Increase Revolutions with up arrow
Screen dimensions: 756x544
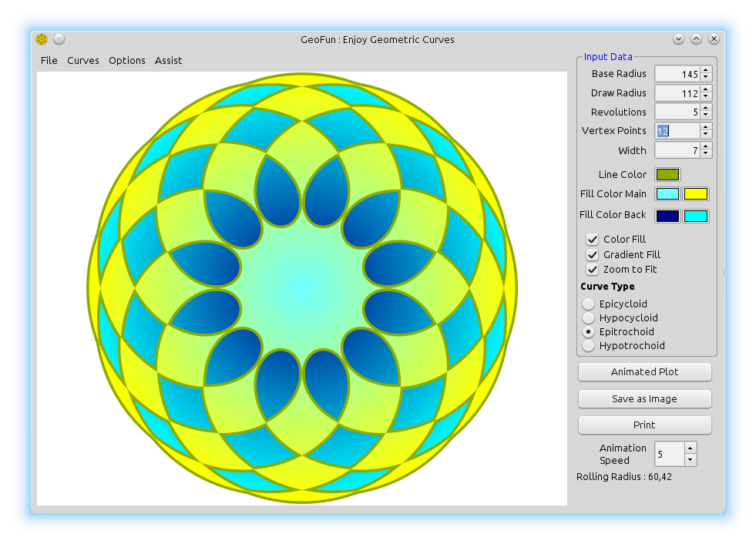pyautogui.click(x=706, y=108)
